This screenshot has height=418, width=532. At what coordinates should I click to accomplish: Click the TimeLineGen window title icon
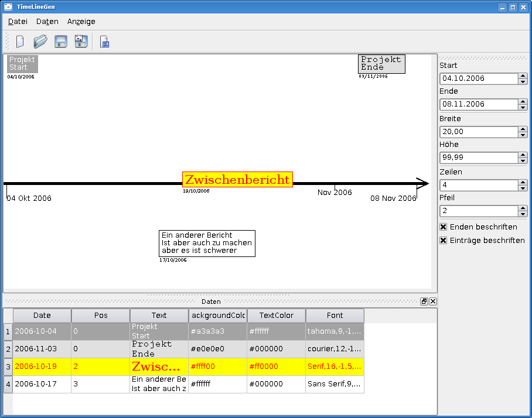(8, 7)
